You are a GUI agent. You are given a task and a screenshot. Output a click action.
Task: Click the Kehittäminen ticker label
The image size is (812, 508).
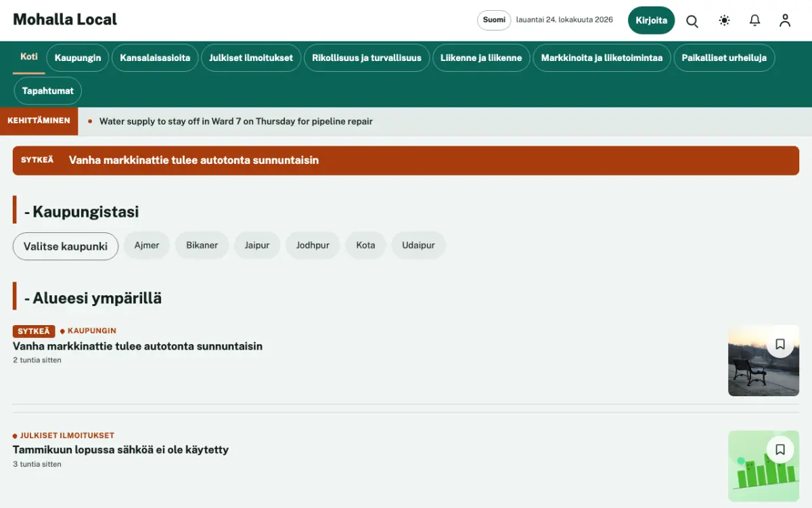[x=39, y=121]
